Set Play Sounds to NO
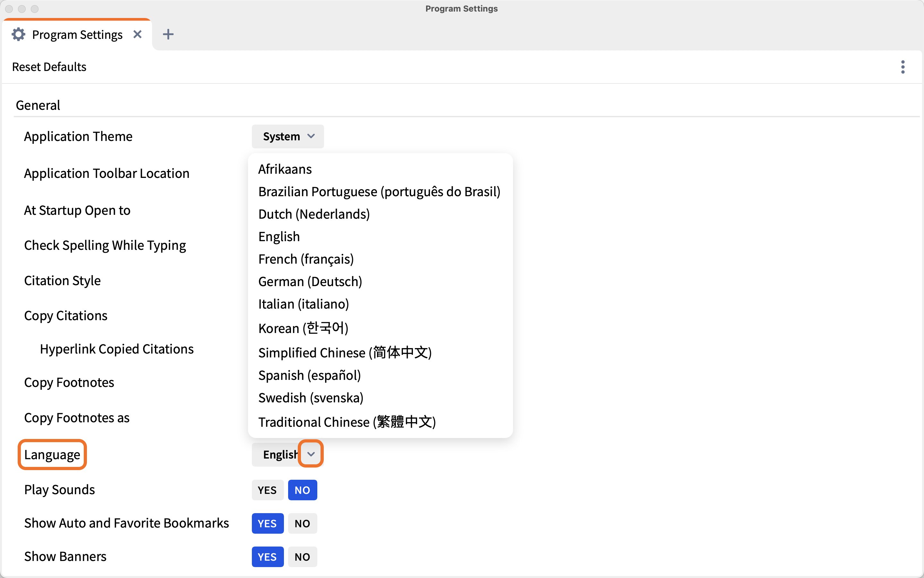This screenshot has width=924, height=578. click(x=303, y=490)
